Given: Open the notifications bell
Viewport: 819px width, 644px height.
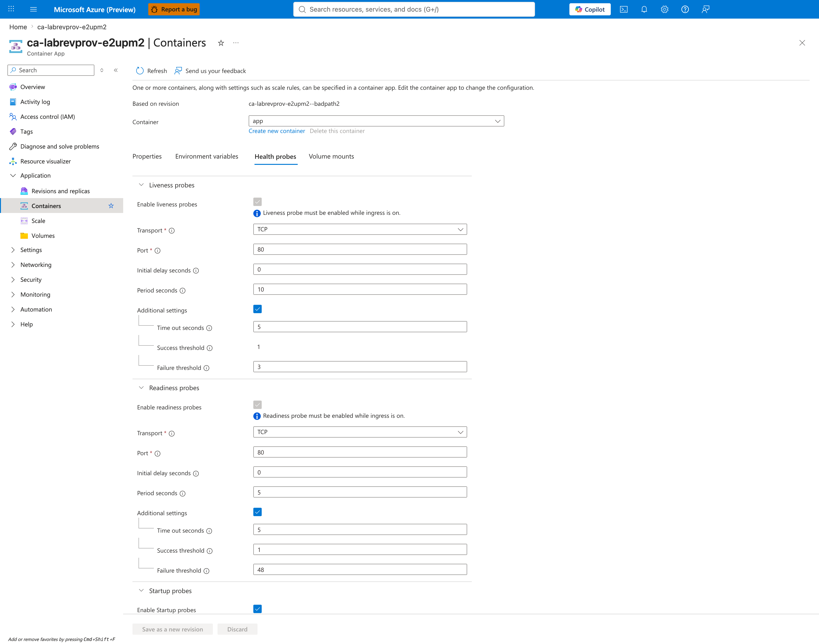Looking at the screenshot, I should pos(644,10).
